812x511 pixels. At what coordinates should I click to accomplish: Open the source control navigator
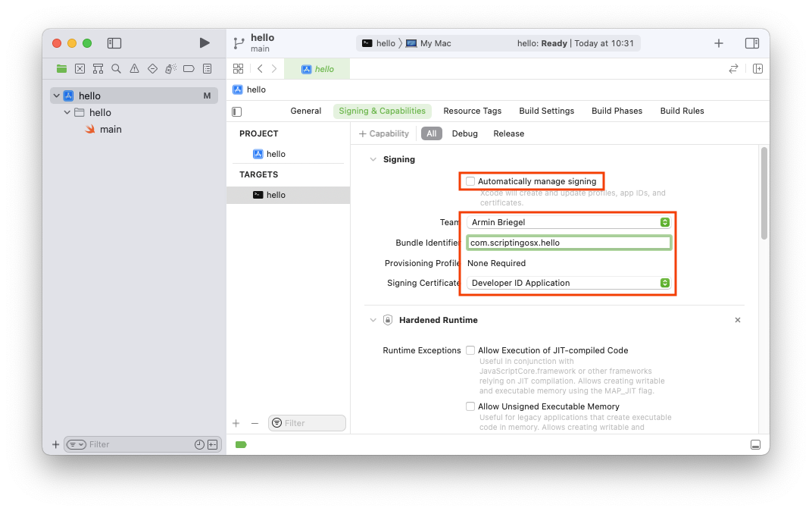[80, 68]
